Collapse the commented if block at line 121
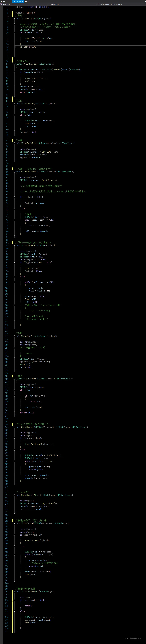Viewport: 146px width, 644px height. [x=14, y=348]
